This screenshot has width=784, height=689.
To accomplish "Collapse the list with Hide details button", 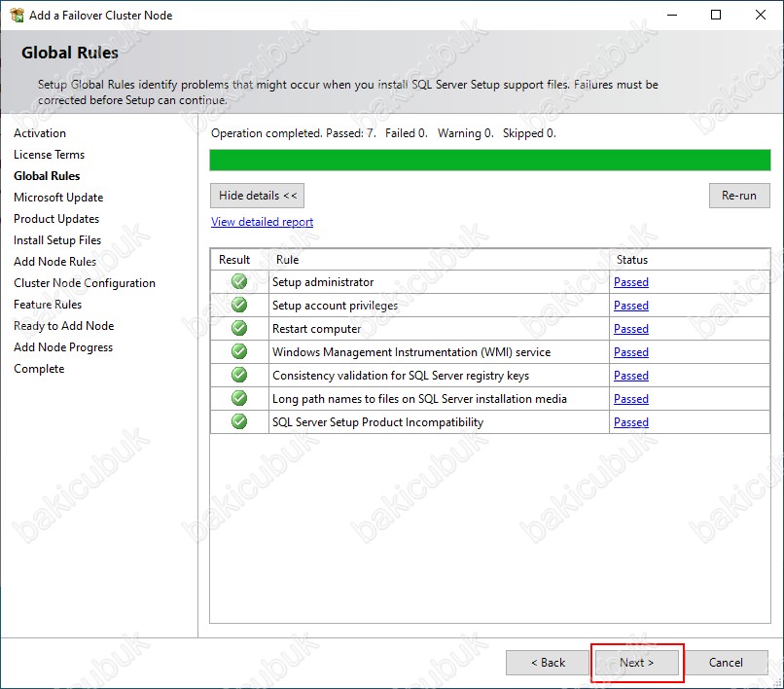I will 257,196.
